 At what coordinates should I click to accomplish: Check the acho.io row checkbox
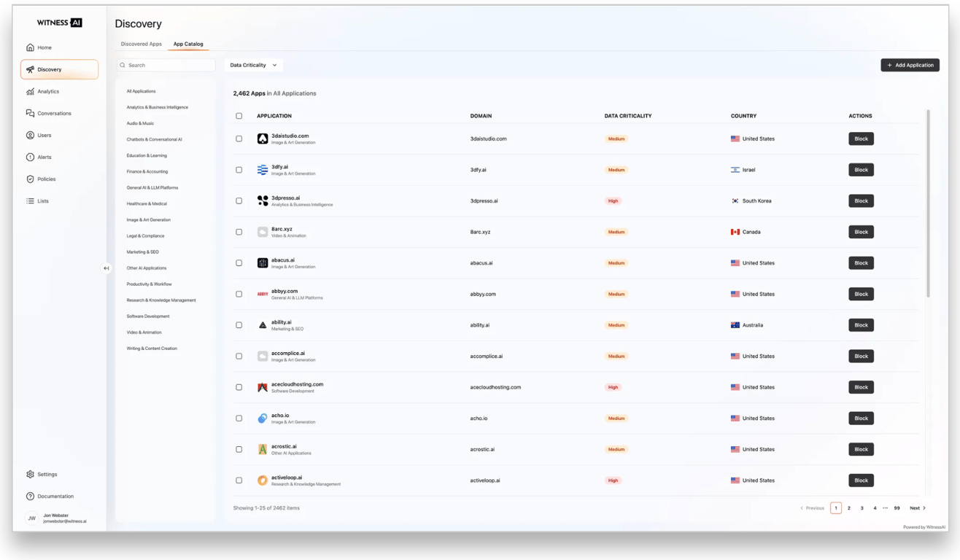(x=239, y=419)
